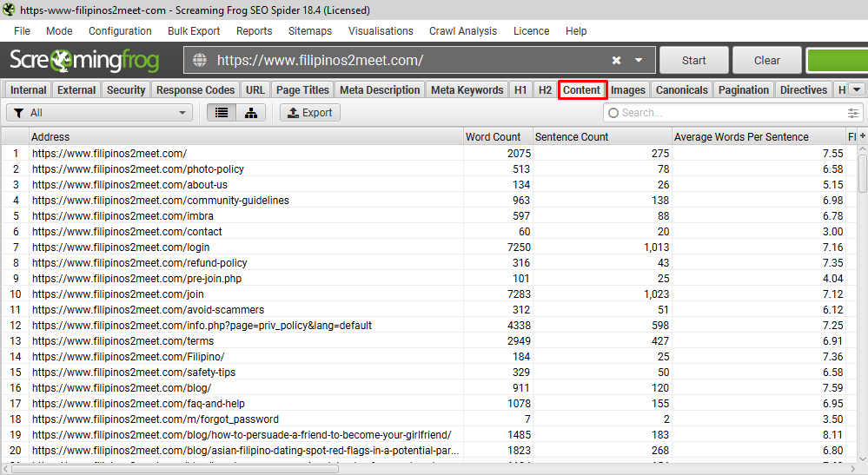
Task: Click the Clear button
Action: pyautogui.click(x=766, y=60)
